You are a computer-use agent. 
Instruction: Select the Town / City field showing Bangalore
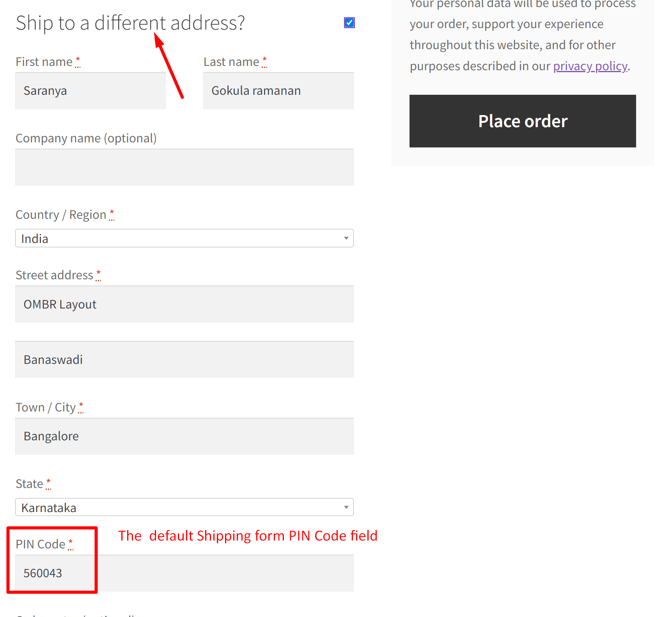pos(184,436)
